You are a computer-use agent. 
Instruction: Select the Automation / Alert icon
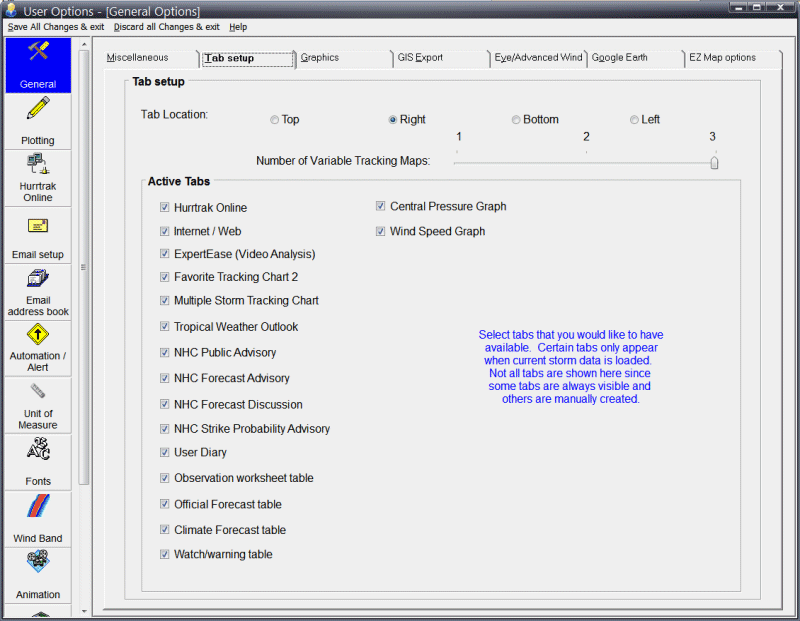pyautogui.click(x=38, y=335)
